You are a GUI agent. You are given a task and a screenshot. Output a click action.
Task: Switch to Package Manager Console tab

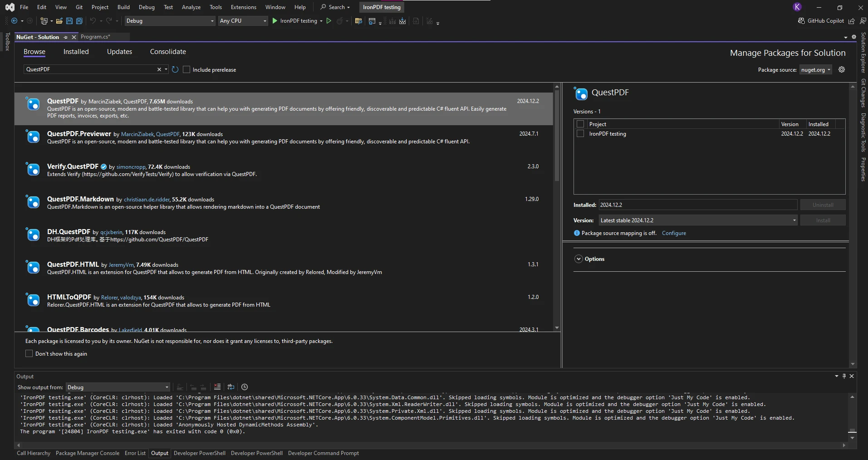pyautogui.click(x=88, y=453)
